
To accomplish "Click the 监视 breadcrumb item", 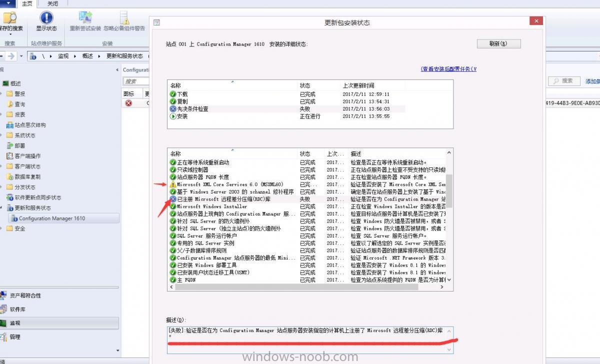I will coord(63,56).
